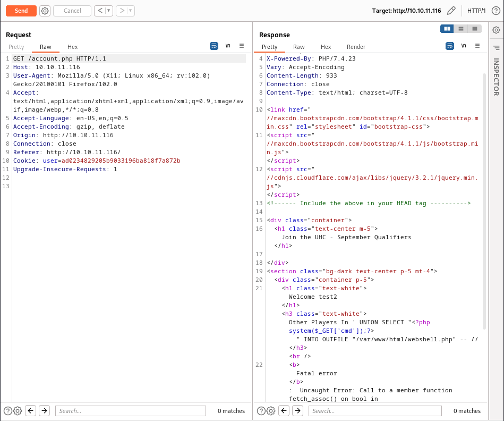Expand the previous-request history dropdown arrow

pyautogui.click(x=109, y=11)
